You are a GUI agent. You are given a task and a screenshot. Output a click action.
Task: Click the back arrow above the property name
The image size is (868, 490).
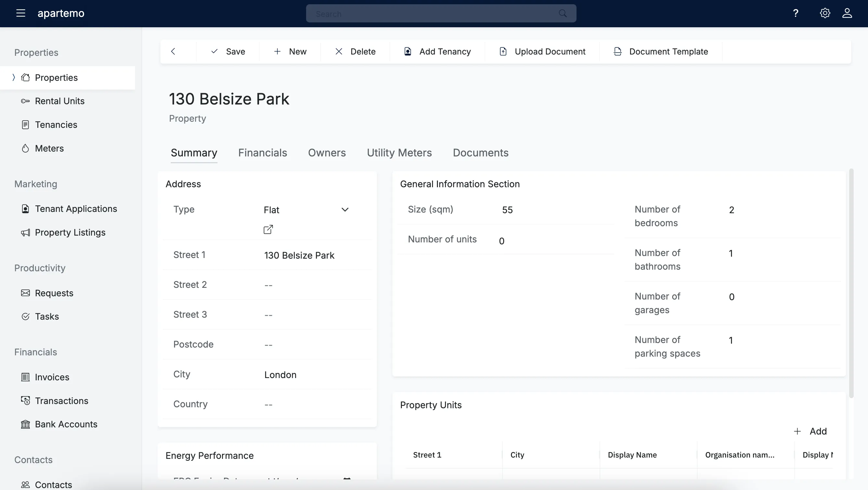[173, 51]
